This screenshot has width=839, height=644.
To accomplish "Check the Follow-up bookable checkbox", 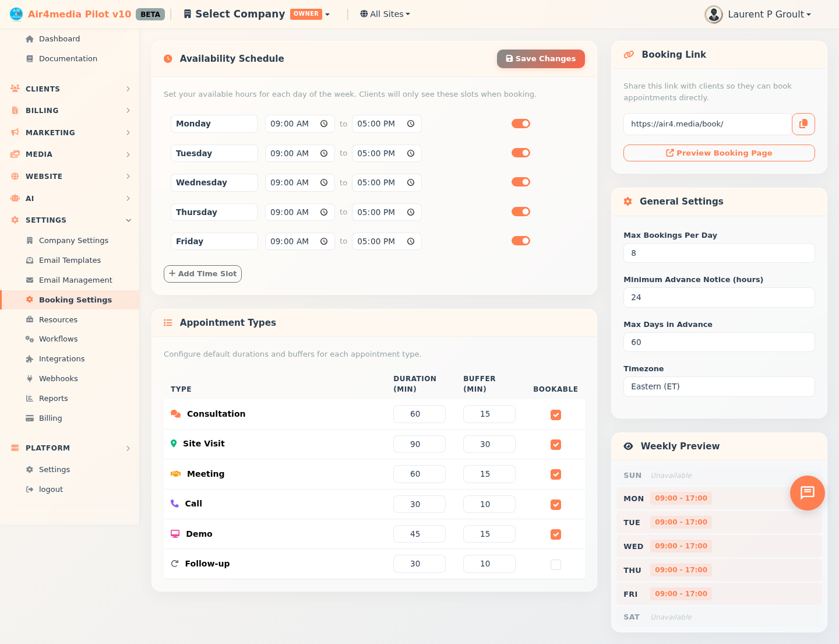I will [556, 565].
